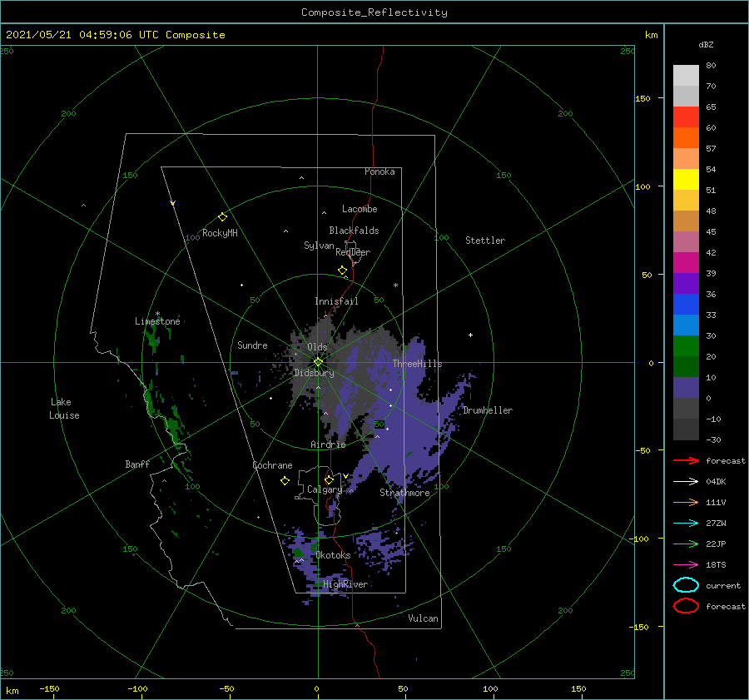
Task: Click the Blackfalds town label
Action: coord(354,231)
